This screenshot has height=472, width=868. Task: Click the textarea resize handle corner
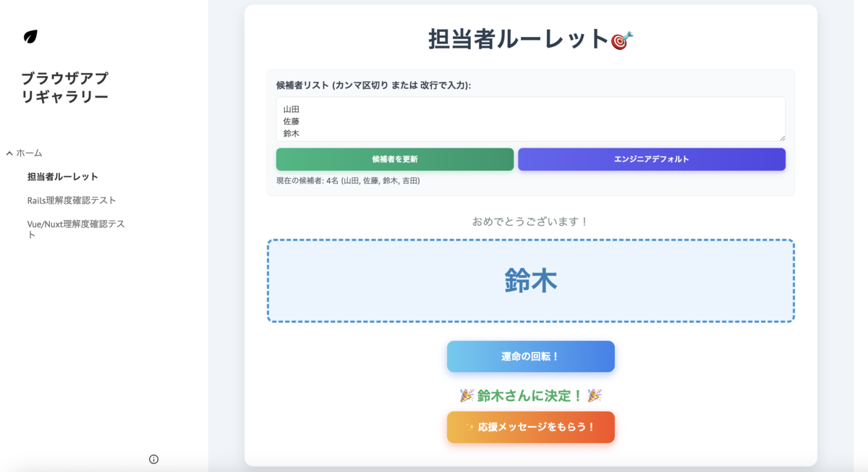tap(781, 137)
